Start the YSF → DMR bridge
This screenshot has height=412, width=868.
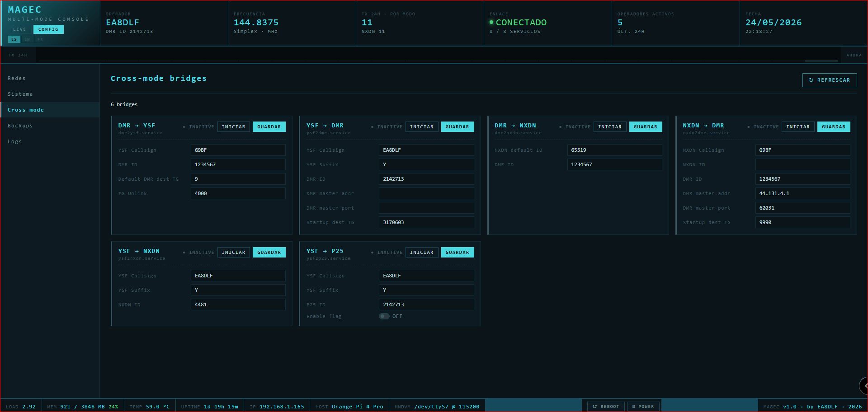[421, 127]
